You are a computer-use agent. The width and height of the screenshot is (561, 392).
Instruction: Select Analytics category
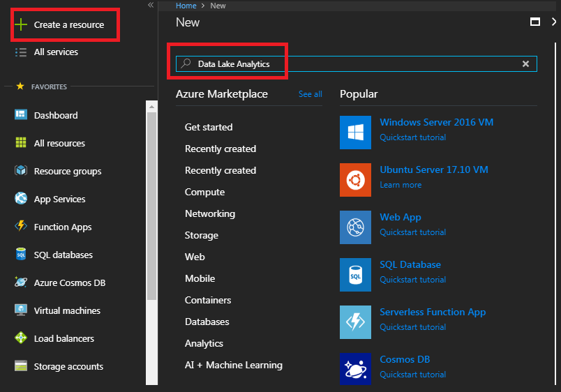pos(204,343)
